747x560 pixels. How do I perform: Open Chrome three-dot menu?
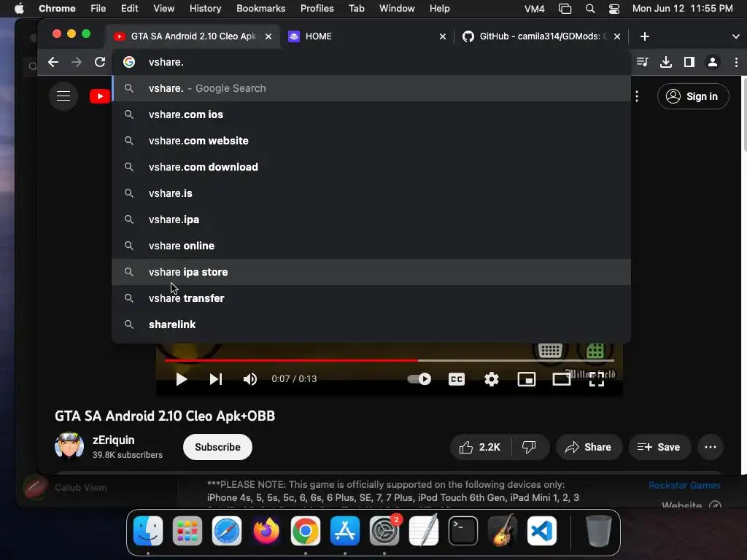pyautogui.click(x=736, y=62)
